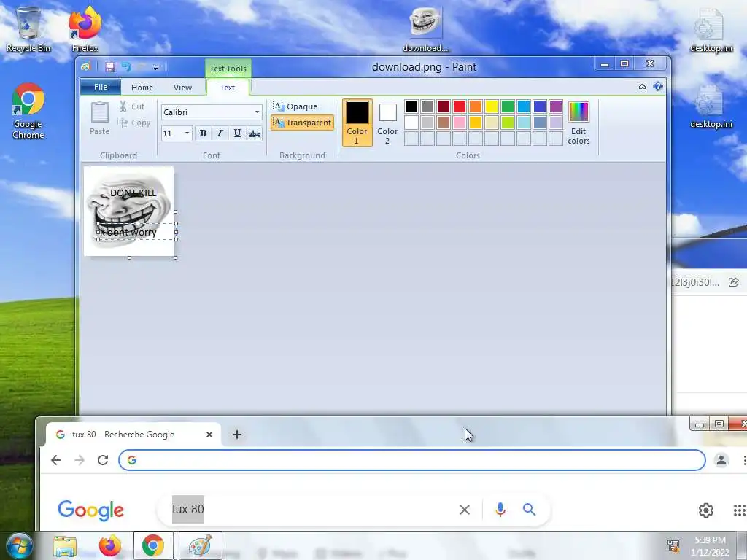747x560 pixels.
Task: Click the Save icon in Paint title bar
Action: pos(110,67)
